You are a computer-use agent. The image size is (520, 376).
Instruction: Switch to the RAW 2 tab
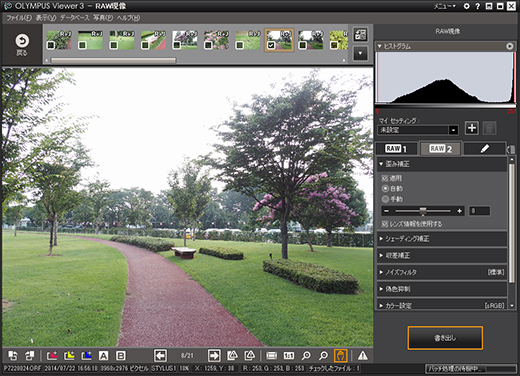[x=440, y=149]
